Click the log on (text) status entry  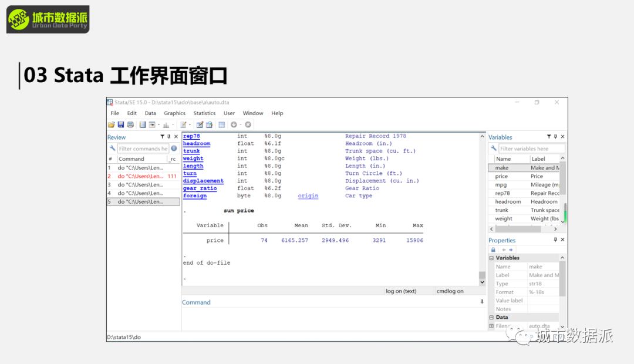401,291
